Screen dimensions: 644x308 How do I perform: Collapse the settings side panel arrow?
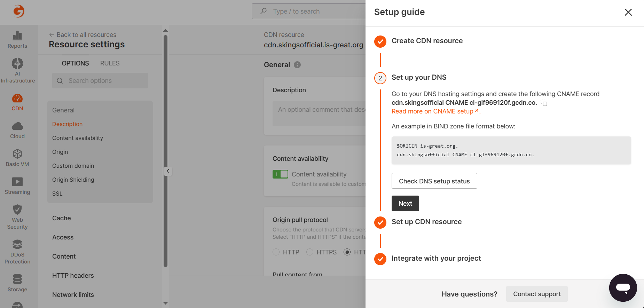168,171
